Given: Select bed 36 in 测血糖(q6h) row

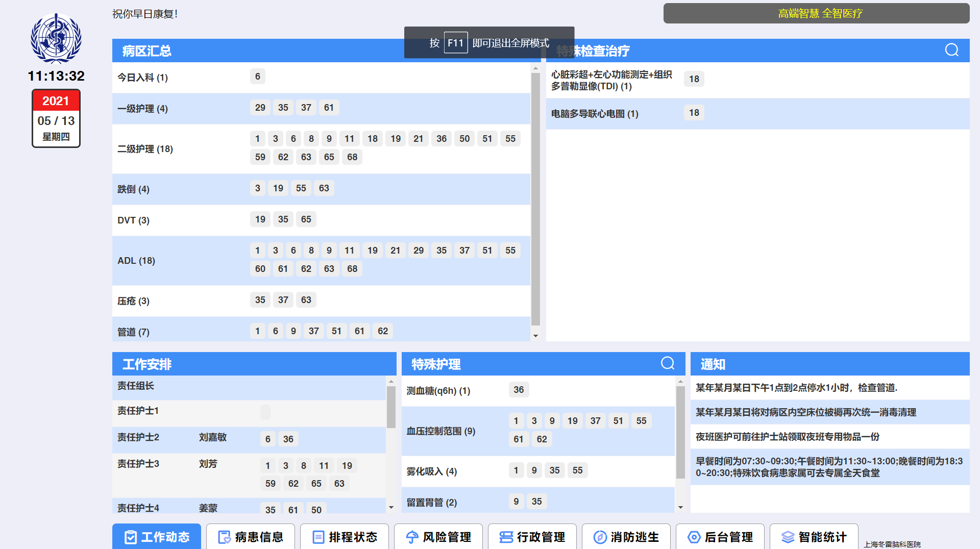Looking at the screenshot, I should tap(519, 390).
